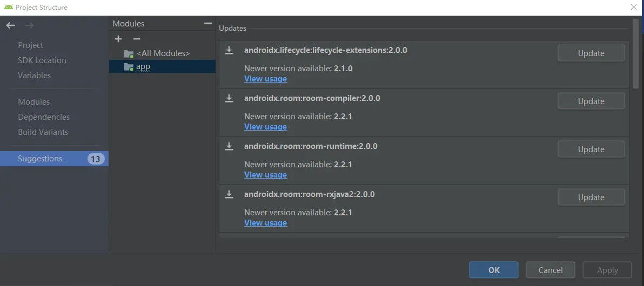Click the vertical scrollbar in Updates list
Image resolution: width=644 pixels, height=286 pixels.
pyautogui.click(x=636, y=54)
